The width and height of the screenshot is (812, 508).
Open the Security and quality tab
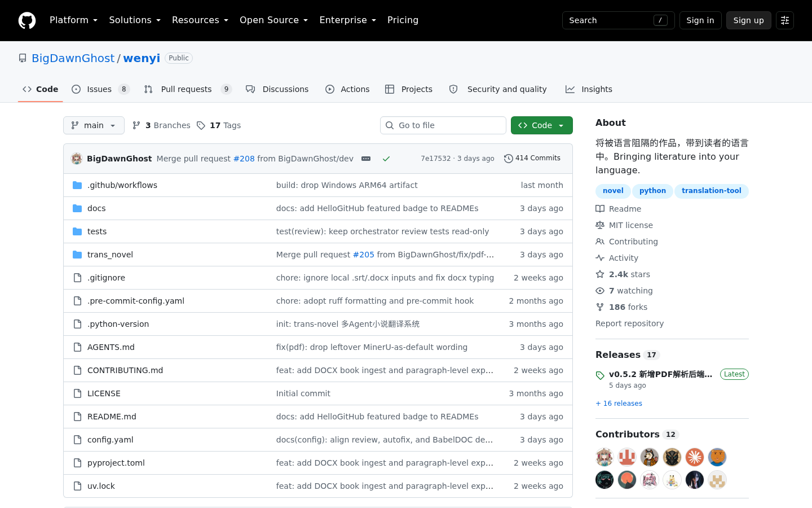[x=498, y=89]
